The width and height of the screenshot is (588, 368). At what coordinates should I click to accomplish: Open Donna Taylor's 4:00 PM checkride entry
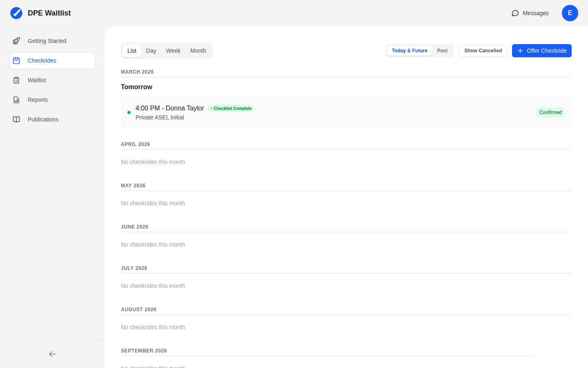[286, 112]
